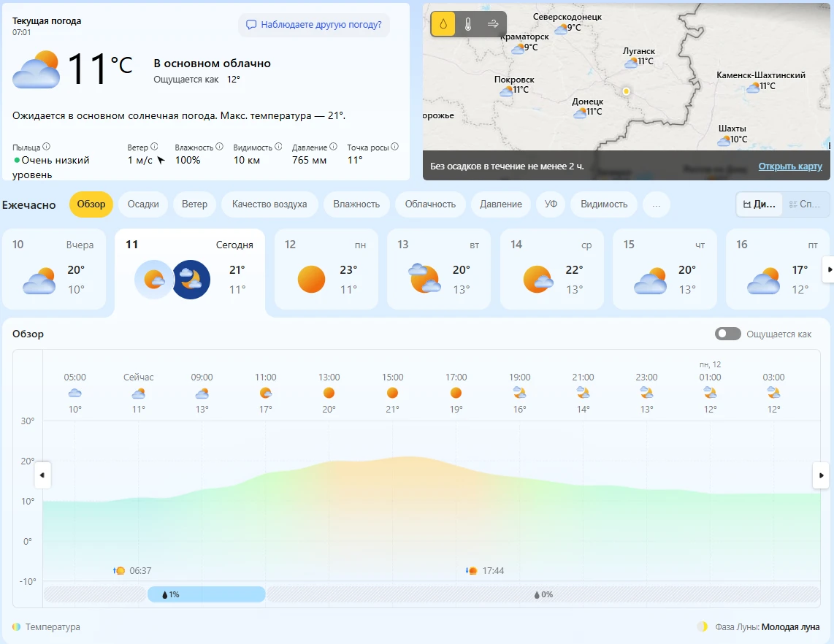Switch to list view (Сп...)
Viewport: 834px width, 644px height.
click(805, 204)
